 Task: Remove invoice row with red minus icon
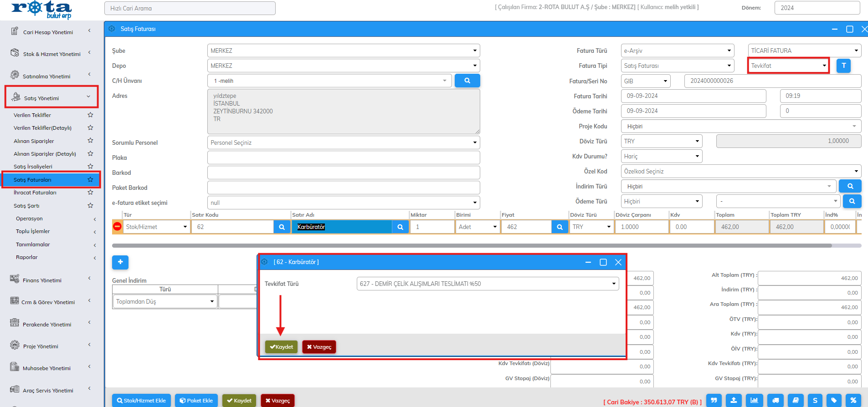(x=117, y=227)
